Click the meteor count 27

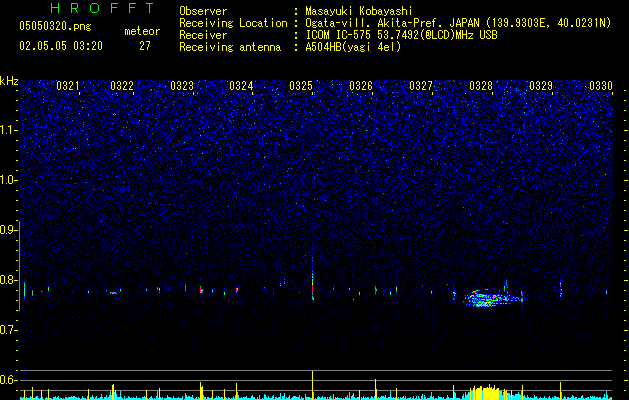(145, 46)
